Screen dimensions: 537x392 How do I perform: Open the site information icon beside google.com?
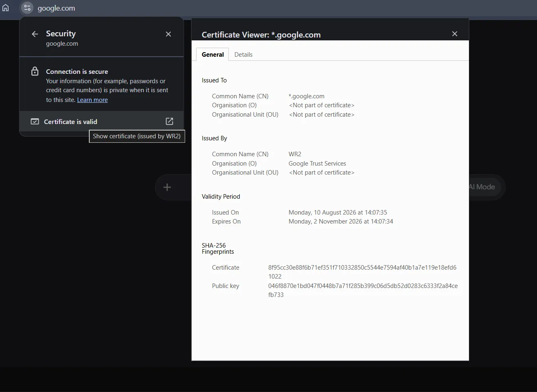(x=27, y=8)
